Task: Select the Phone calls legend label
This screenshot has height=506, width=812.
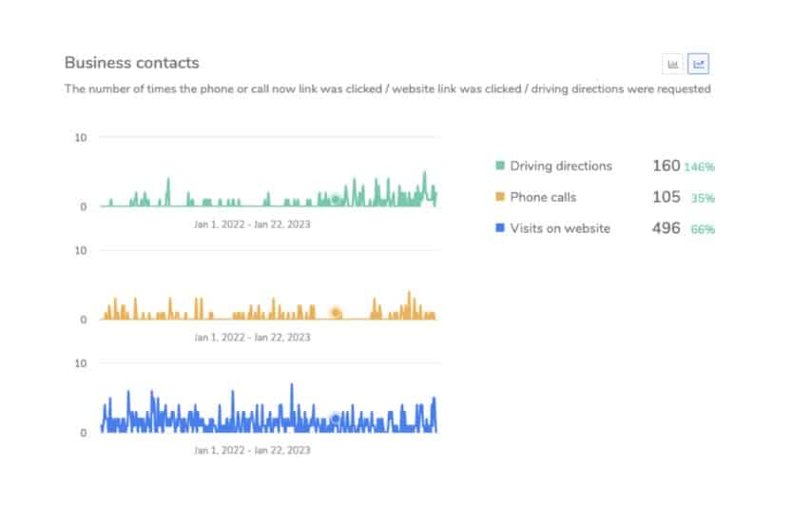Action: tap(543, 197)
